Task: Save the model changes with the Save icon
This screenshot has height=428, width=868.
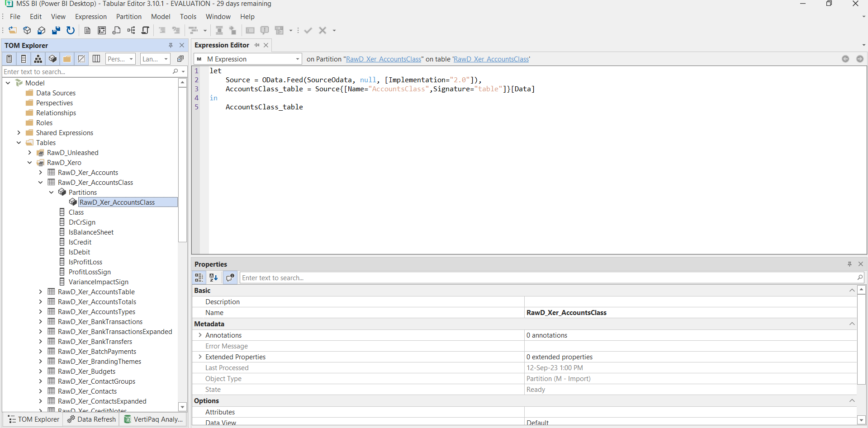Action: point(56,30)
